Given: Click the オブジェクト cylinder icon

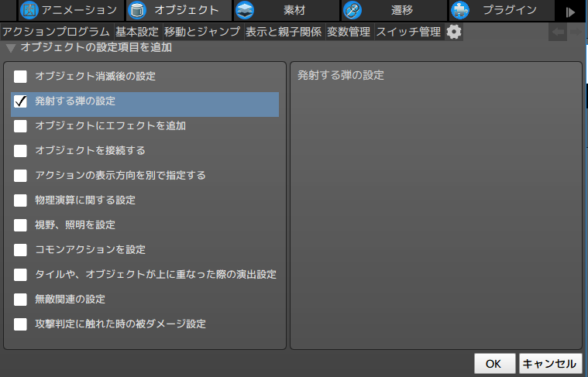Looking at the screenshot, I should [137, 10].
